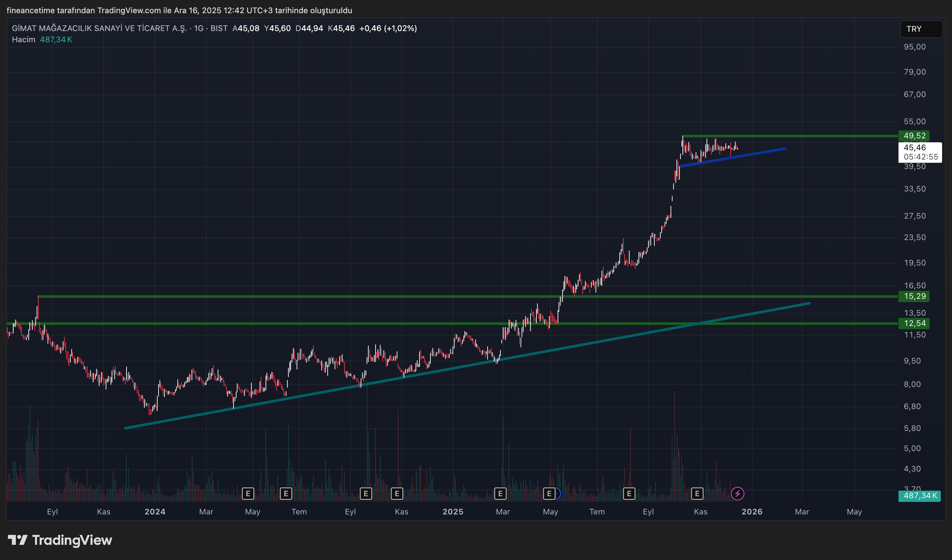
Task: Click the 49,52 green price level label
Action: pos(914,136)
